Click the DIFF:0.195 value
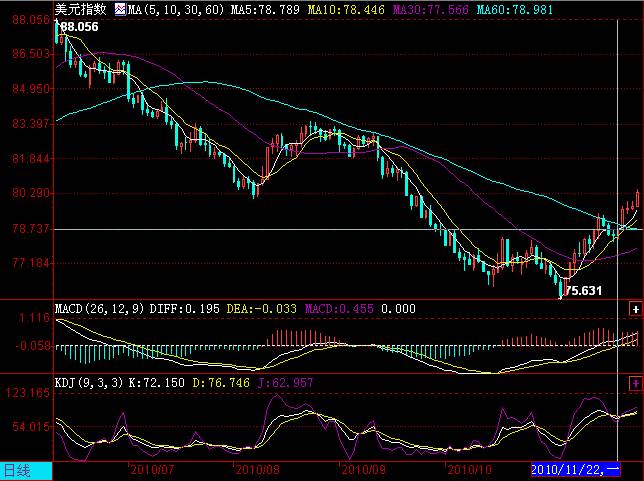644x481 pixels. click(184, 308)
